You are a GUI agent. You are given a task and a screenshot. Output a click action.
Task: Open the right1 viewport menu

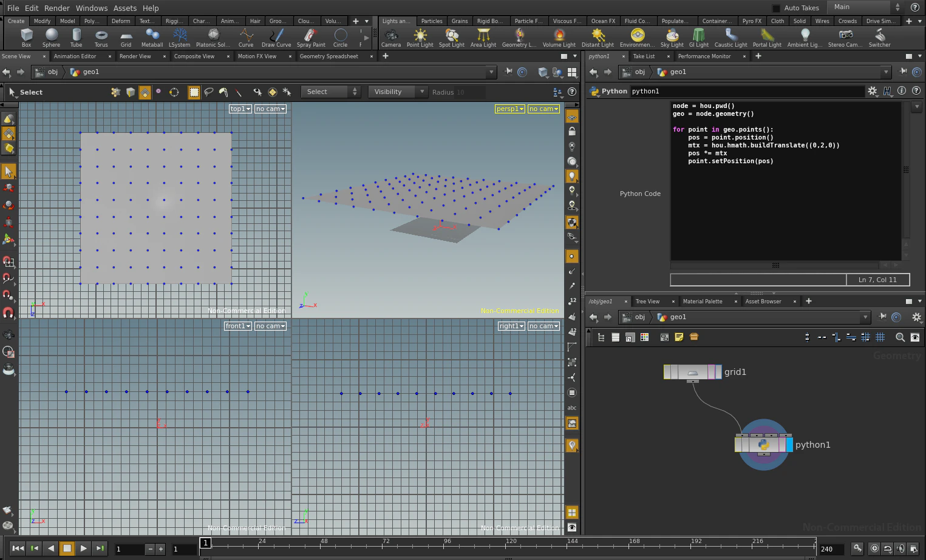511,326
